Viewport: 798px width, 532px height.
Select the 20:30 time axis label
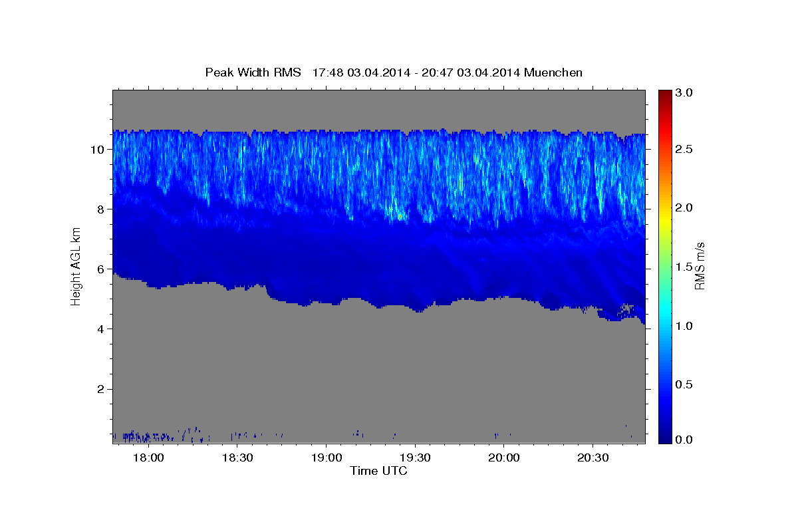point(593,458)
